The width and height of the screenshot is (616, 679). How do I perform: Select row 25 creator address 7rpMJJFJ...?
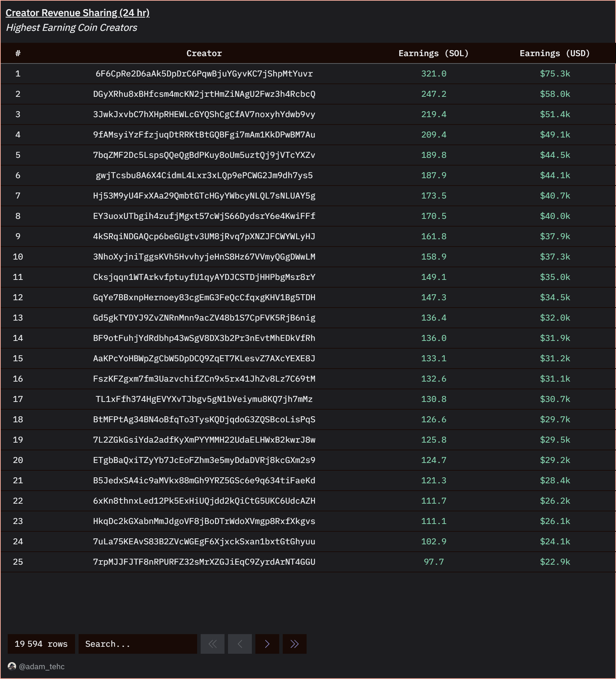coord(204,562)
